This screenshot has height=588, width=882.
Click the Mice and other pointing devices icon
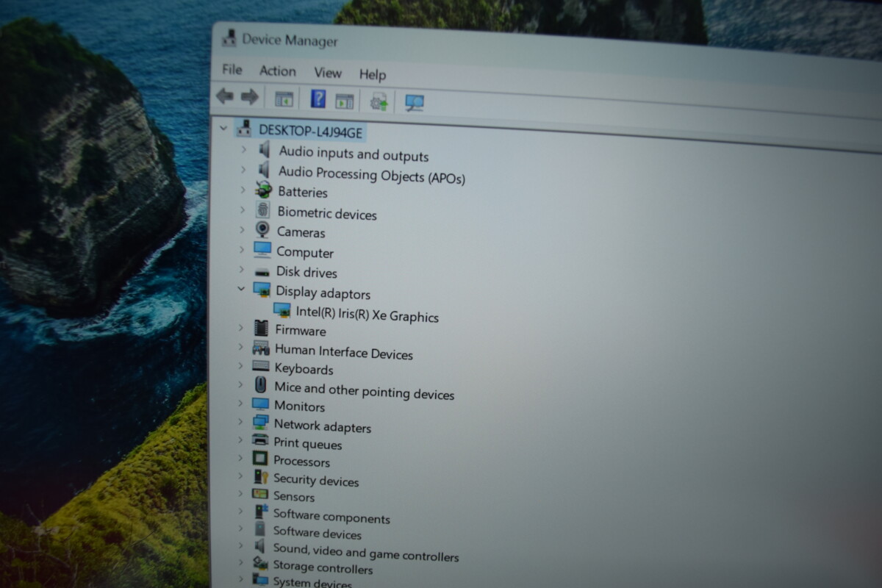click(260, 384)
